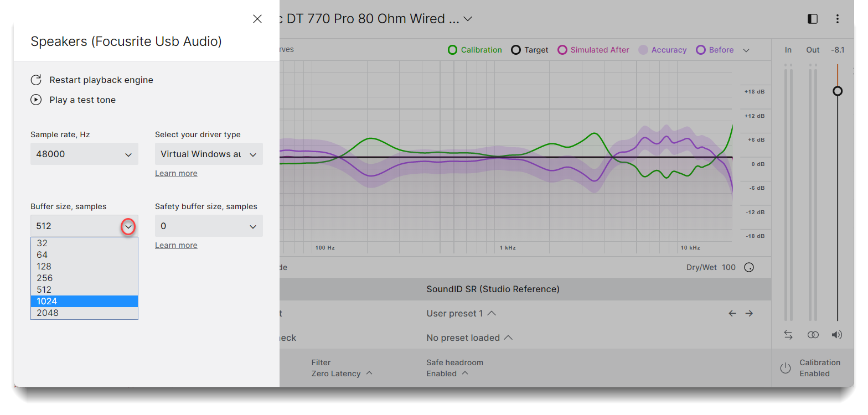Screen dimensions: 868x415
Task: Toggle the Calibration Enabled power button
Action: tap(786, 368)
